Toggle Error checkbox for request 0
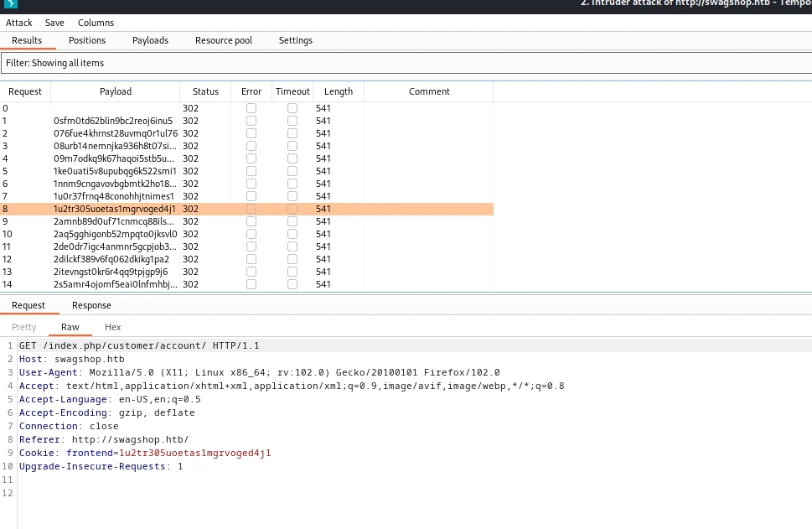The image size is (812, 529). point(251,108)
